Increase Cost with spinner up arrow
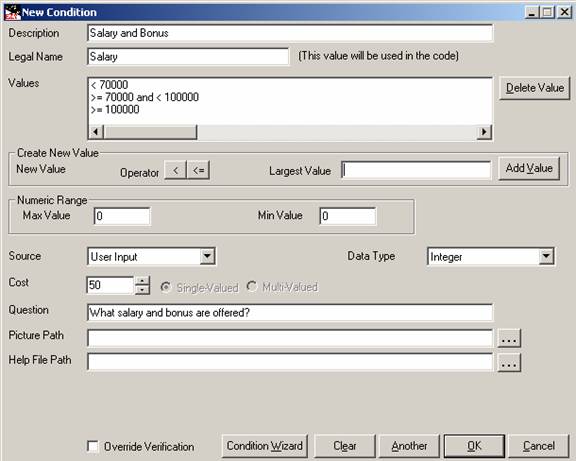The height and width of the screenshot is (461, 576). click(x=142, y=281)
